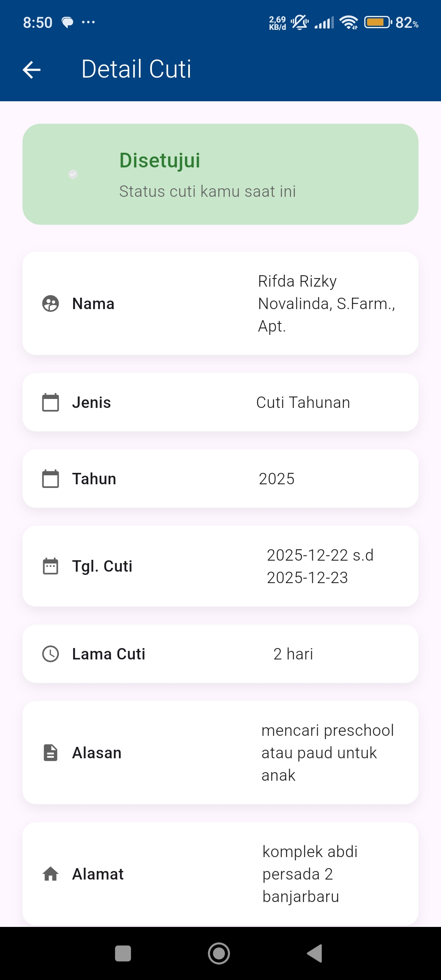Click the calendar icon beside Jenis
This screenshot has width=441, height=980.
point(51,402)
